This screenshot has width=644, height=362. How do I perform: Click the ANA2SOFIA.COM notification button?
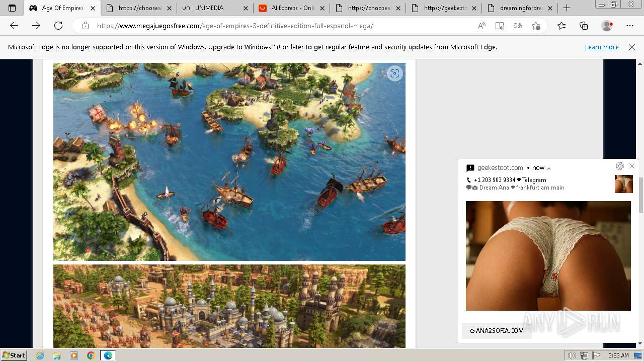tap(497, 331)
